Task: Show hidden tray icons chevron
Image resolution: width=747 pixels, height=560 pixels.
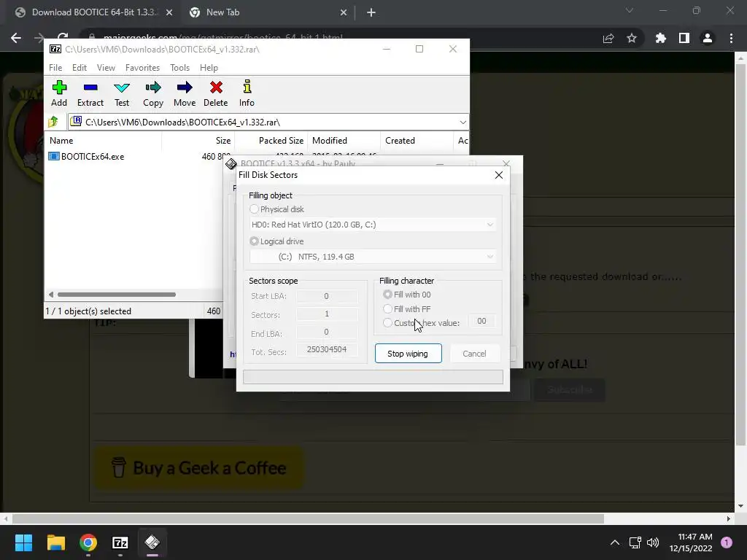Action: click(615, 542)
